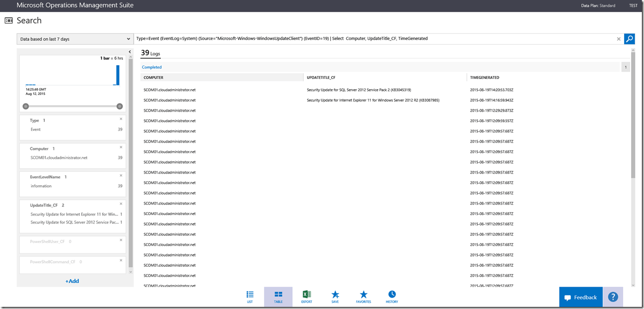Remove the Type facet filter
644x309 pixels.
click(121, 119)
